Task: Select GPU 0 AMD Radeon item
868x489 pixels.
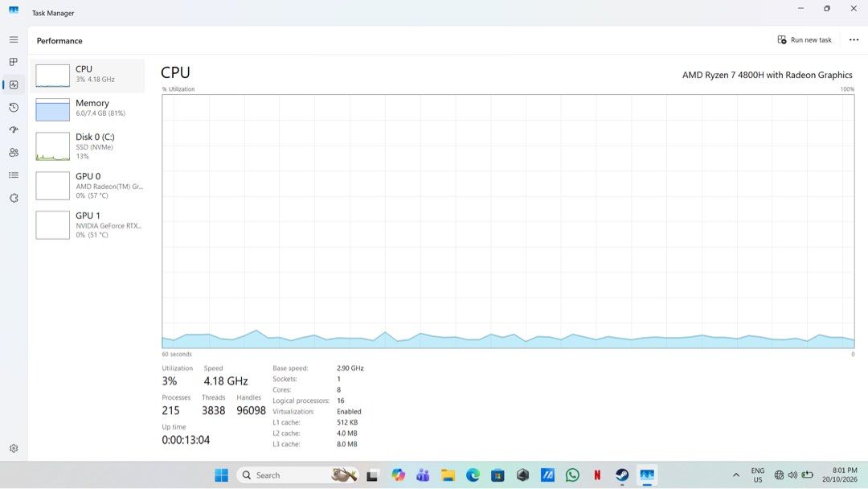Action: [x=88, y=186]
